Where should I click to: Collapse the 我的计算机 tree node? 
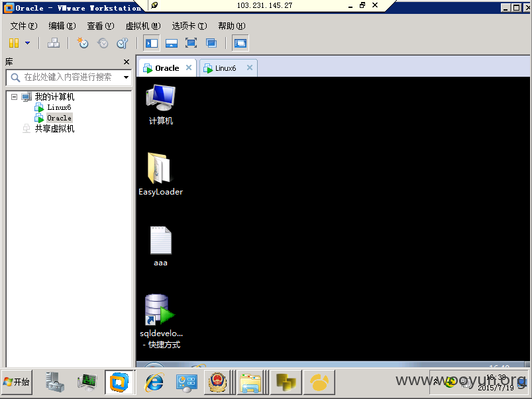coord(15,97)
